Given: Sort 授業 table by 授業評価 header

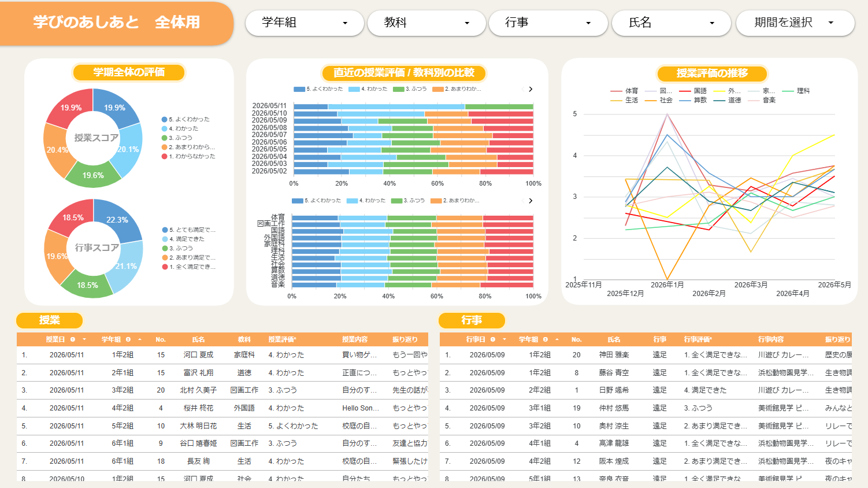Looking at the screenshot, I should click(282, 339).
